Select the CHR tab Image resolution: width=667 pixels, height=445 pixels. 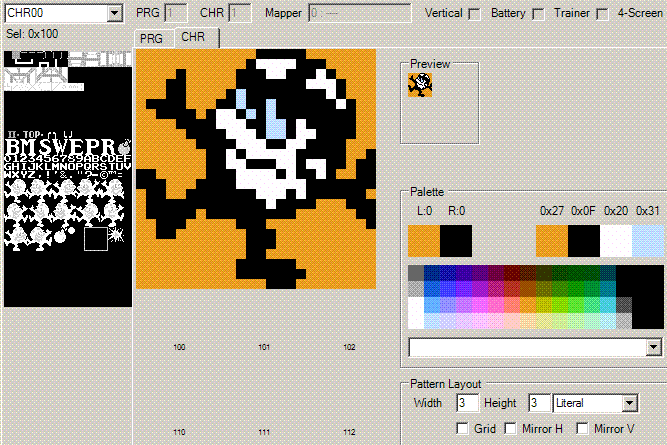pos(194,38)
